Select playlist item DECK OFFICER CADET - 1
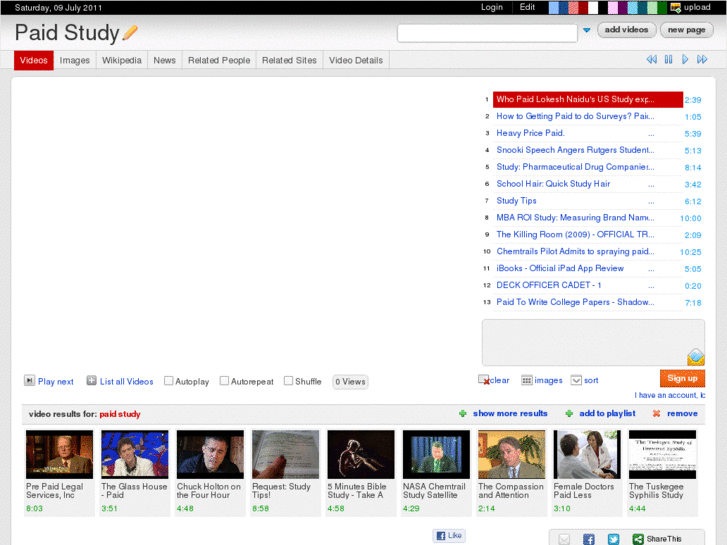This screenshot has height=545, width=727. tap(587, 285)
